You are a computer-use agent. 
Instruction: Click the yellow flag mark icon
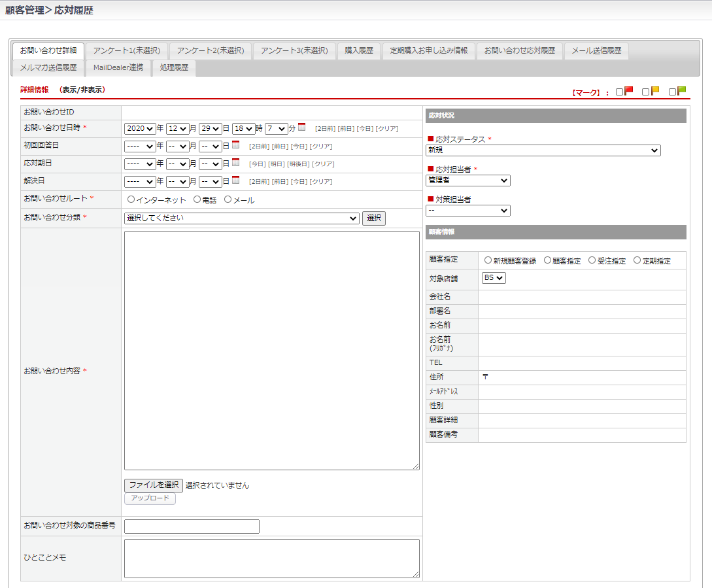pyautogui.click(x=655, y=91)
